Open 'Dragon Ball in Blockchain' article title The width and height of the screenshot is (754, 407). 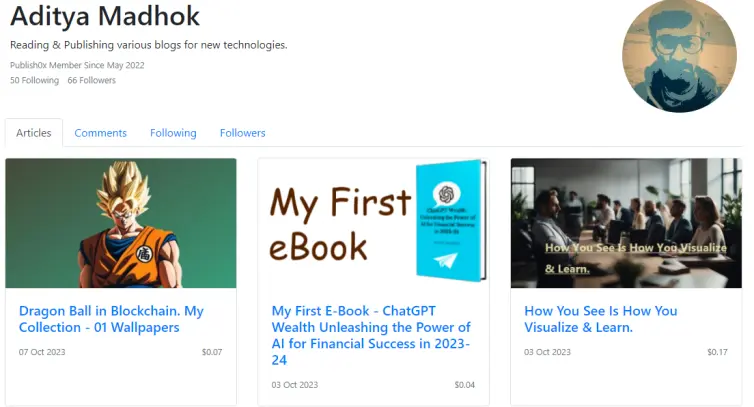(x=111, y=319)
